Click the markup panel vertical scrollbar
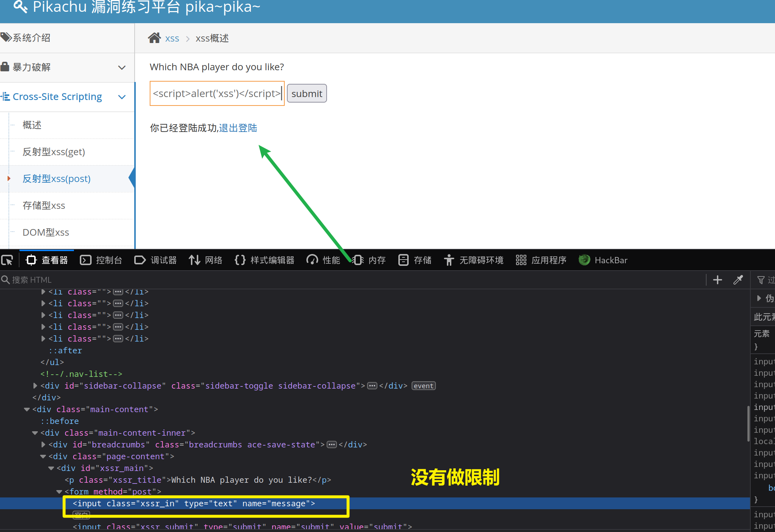This screenshot has height=532, width=775. [748, 424]
